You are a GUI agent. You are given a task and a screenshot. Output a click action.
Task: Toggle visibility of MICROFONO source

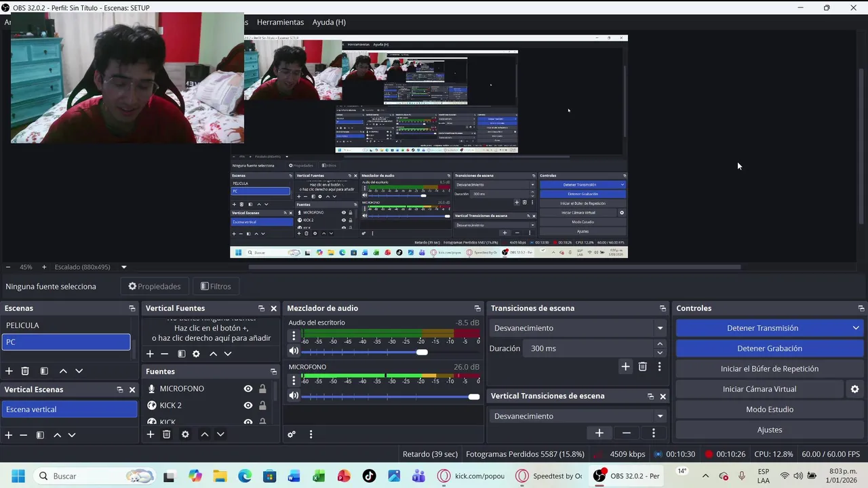pyautogui.click(x=248, y=388)
